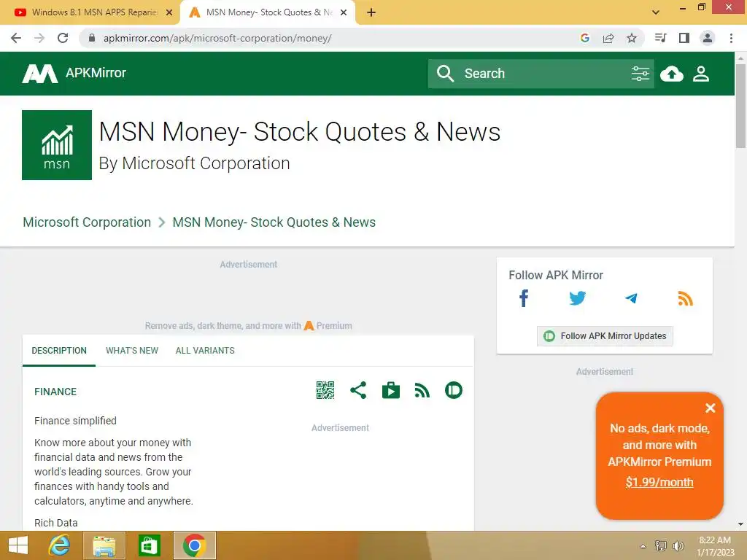Image resolution: width=747 pixels, height=560 pixels.
Task: Open Windows Store from taskbar
Action: (149, 545)
